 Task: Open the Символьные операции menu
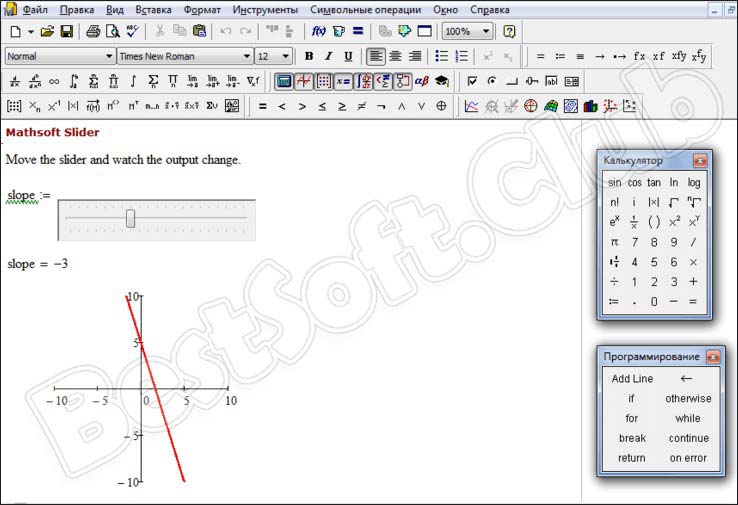point(366,9)
